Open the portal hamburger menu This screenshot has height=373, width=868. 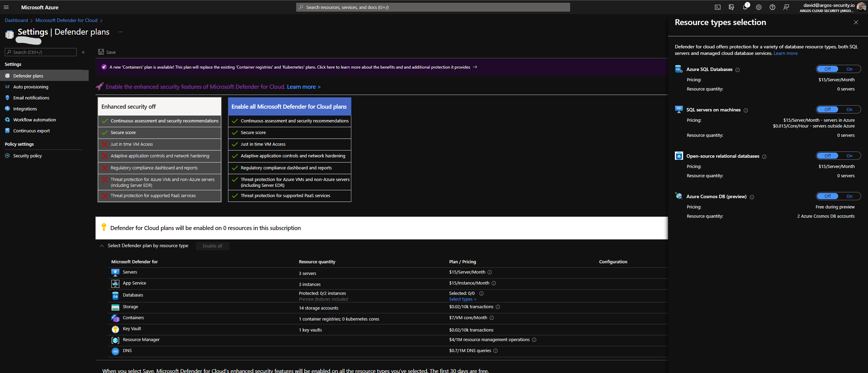(x=6, y=7)
